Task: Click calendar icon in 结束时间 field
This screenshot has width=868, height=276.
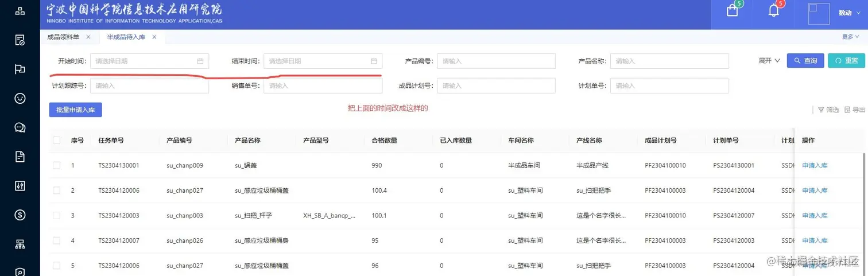Action: [x=374, y=61]
